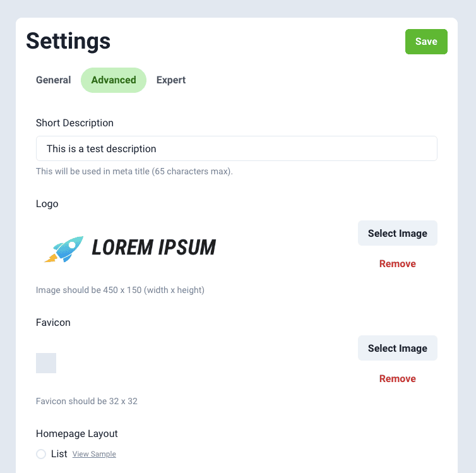Choose Select Image for the Favicon

(x=398, y=349)
